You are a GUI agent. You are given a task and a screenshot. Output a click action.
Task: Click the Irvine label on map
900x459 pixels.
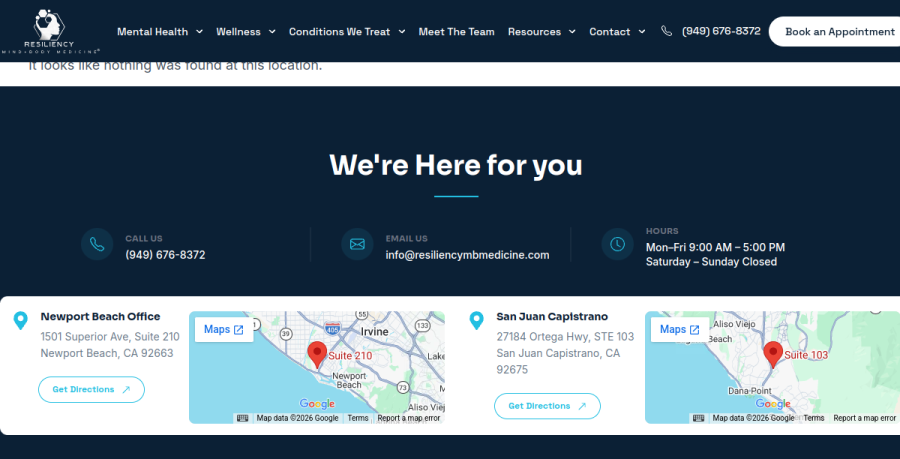[x=374, y=332]
